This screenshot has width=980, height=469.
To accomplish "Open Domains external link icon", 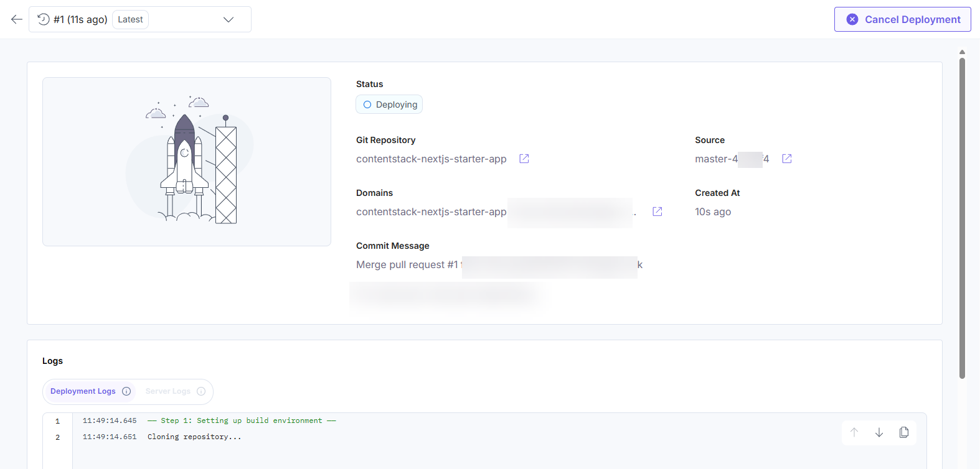I will [x=657, y=211].
